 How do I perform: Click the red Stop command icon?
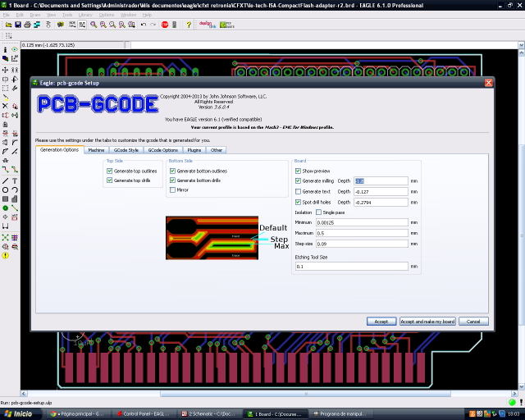(x=165, y=25)
